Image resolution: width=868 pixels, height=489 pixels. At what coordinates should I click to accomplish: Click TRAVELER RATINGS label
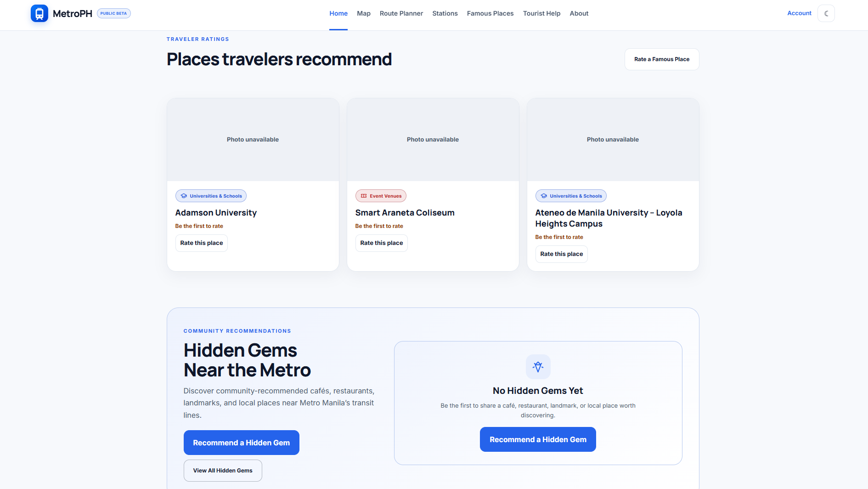(198, 39)
